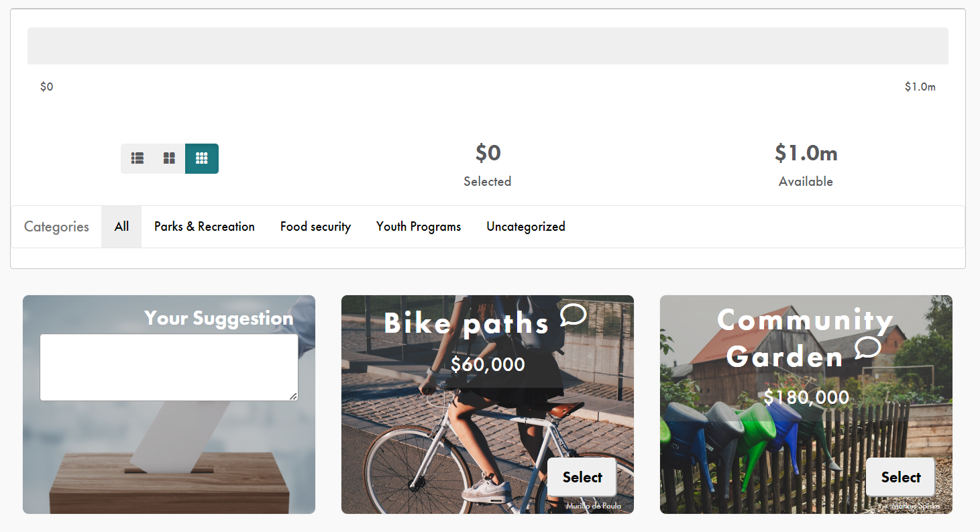Show All categories

[121, 227]
